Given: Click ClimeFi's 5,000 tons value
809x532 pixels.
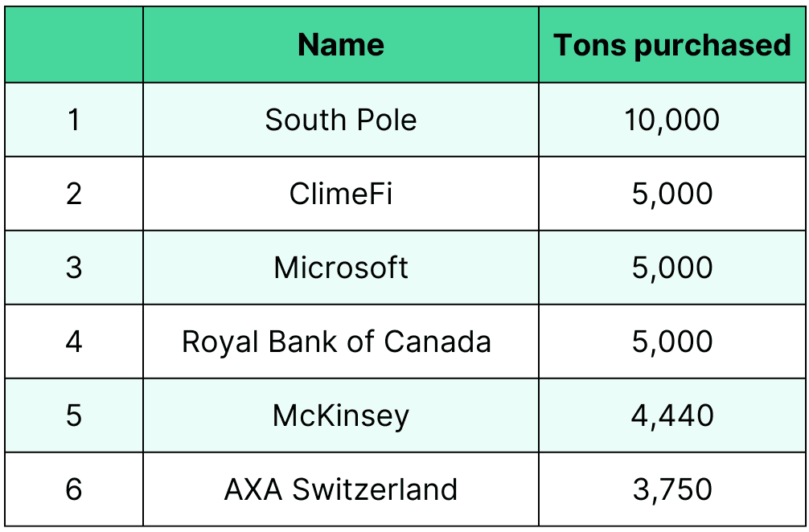Looking at the screenshot, I should (x=671, y=194).
